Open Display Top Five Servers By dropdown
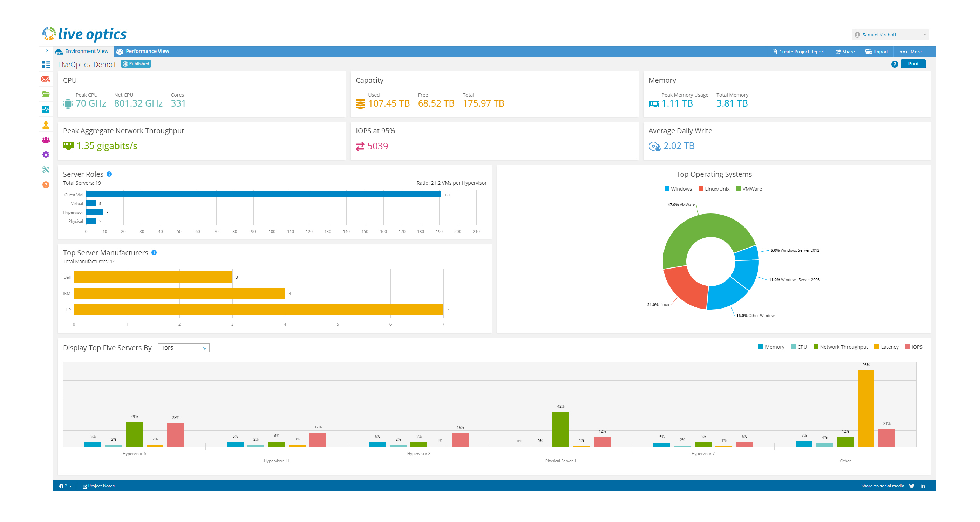 [x=183, y=348]
